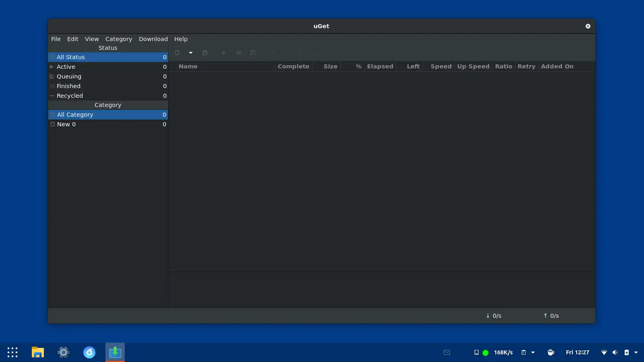Screen dimensions: 644x362
Task: Click the Retry column header
Action: point(526,66)
